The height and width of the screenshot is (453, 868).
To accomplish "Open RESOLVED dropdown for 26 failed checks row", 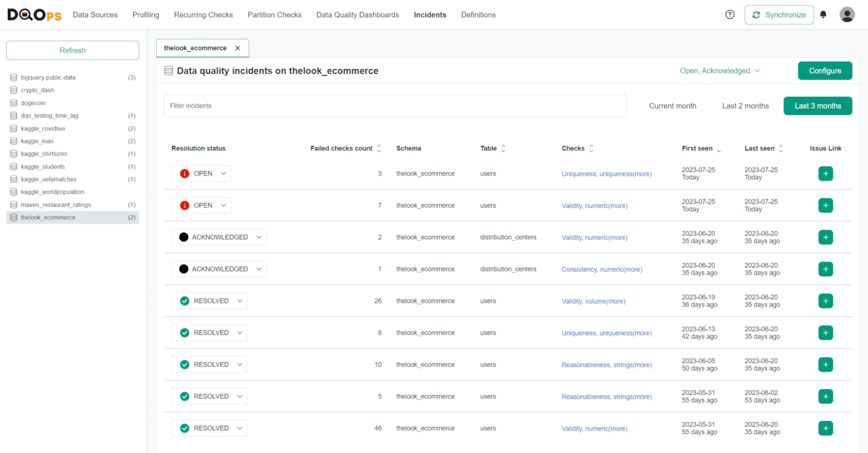I will pos(209,301).
